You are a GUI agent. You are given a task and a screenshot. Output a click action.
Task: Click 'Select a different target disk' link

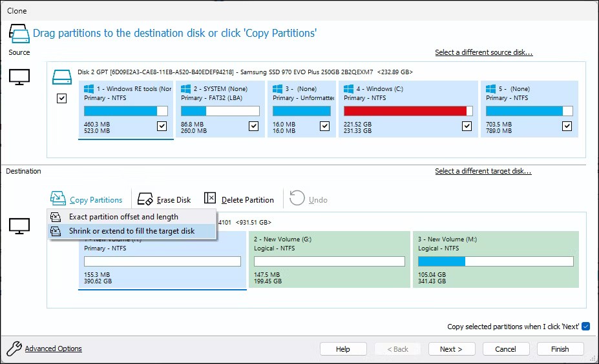(483, 171)
